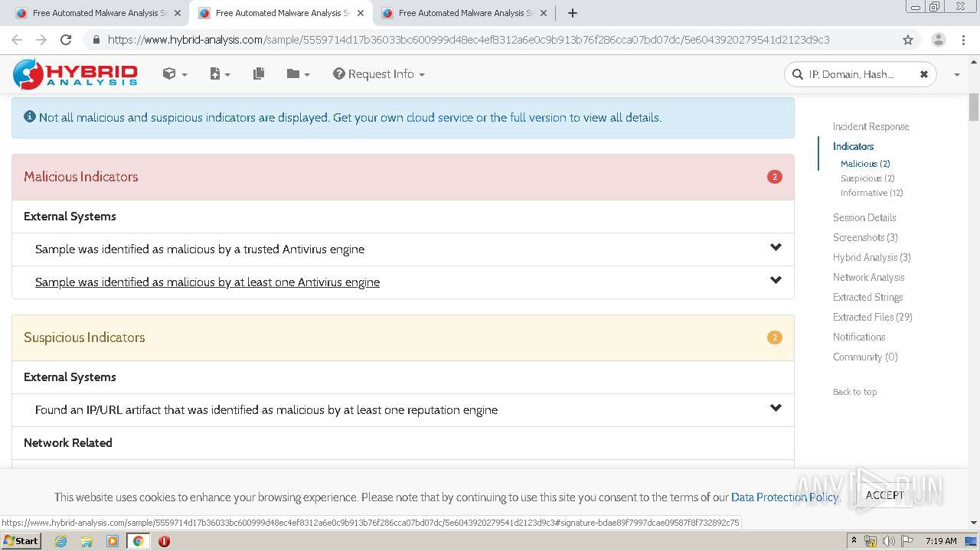The height and width of the screenshot is (551, 980).
Task: Open media player from taskbar
Action: [x=113, y=541]
